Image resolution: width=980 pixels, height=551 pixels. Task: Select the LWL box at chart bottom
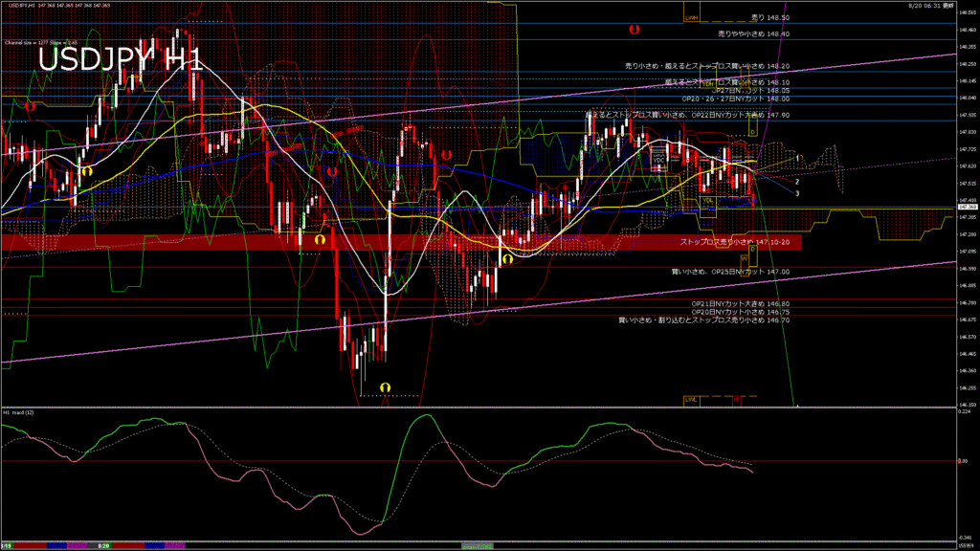pyautogui.click(x=690, y=399)
